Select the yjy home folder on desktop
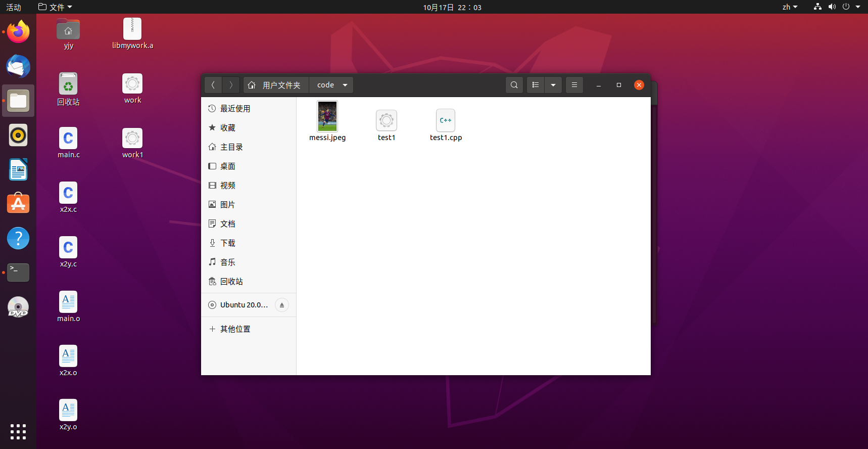Image resolution: width=868 pixels, height=449 pixels. coord(68,34)
